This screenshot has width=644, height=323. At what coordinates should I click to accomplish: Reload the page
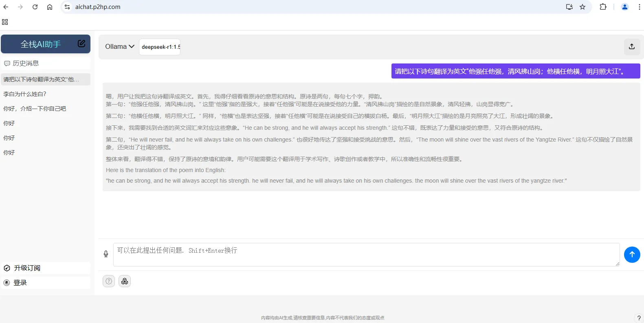pyautogui.click(x=35, y=7)
